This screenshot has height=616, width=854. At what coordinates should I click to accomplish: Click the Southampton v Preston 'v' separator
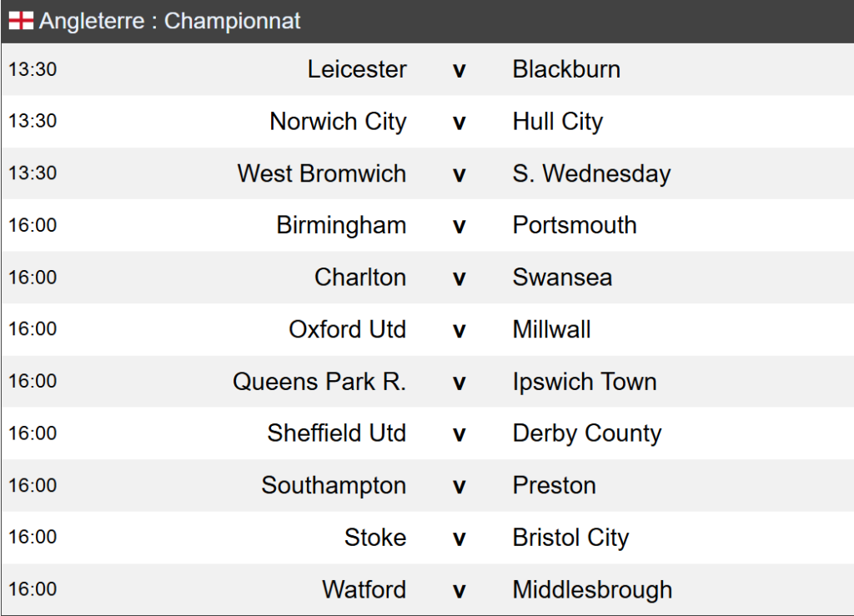[x=459, y=486]
